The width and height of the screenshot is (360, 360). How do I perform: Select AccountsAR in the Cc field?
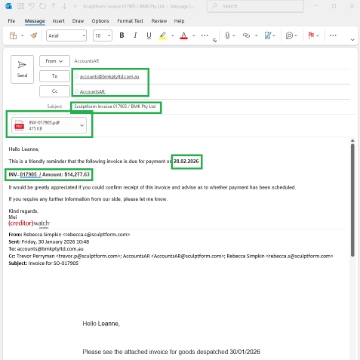93,92
